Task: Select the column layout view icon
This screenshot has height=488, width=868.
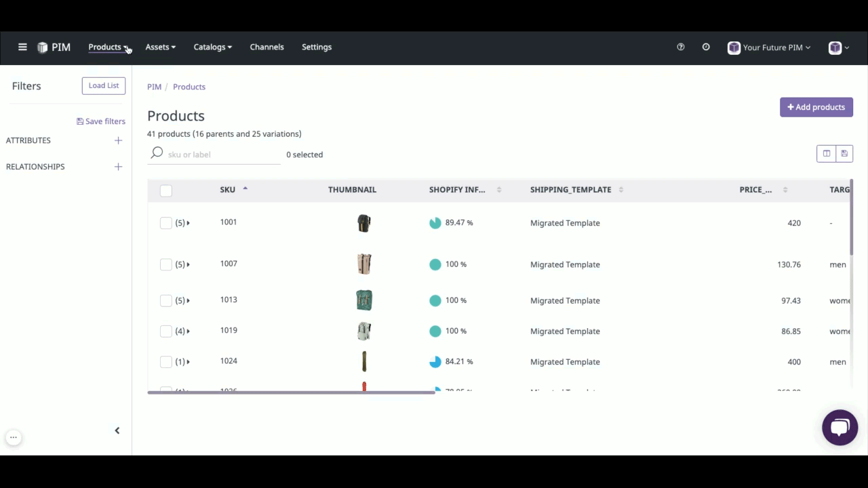Action: click(x=826, y=153)
